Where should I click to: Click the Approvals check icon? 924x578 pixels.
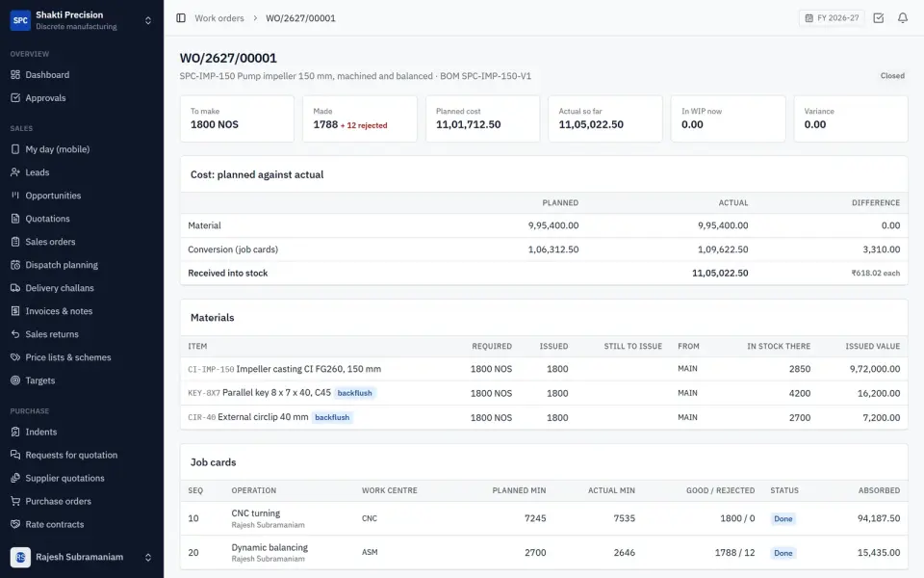coord(15,98)
